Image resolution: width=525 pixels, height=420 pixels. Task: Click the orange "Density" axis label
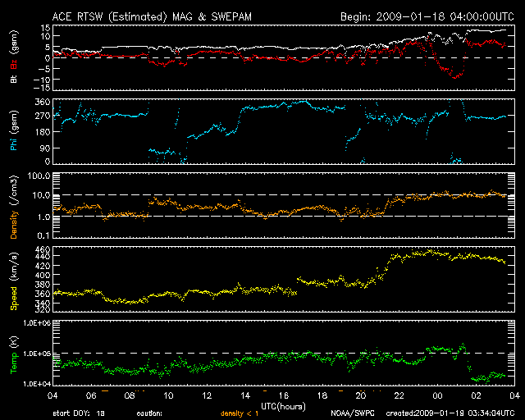(14, 225)
